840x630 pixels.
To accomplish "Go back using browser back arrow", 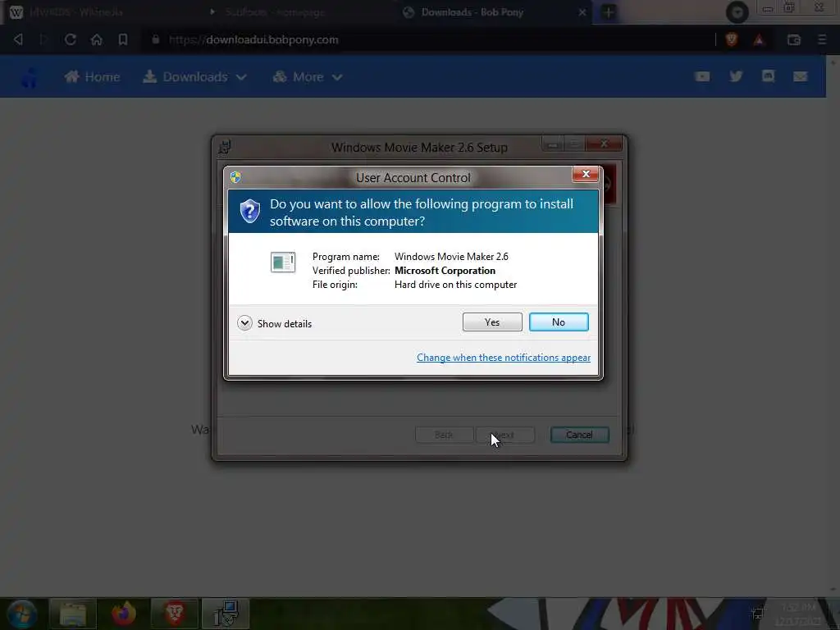I will pyautogui.click(x=18, y=39).
